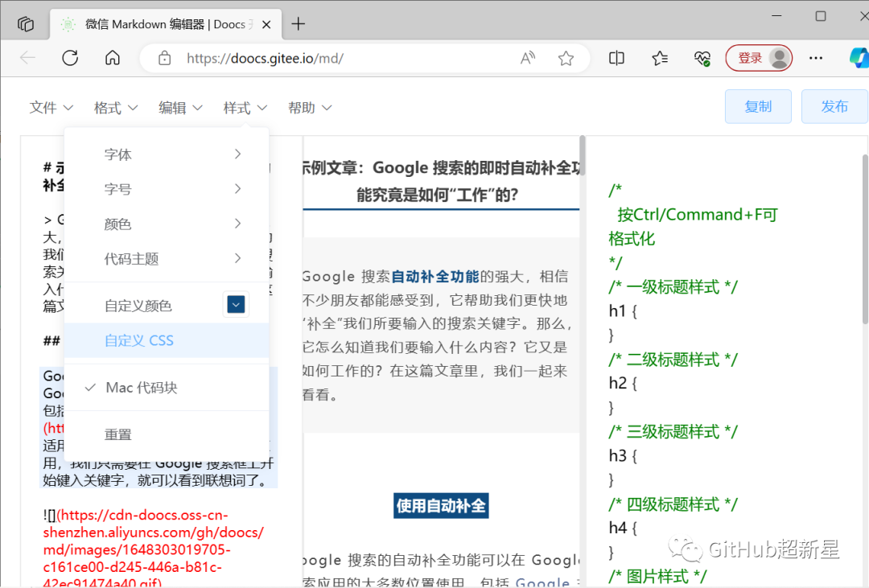Click the h1 { line in CSS editor
The image size is (869, 588).
(623, 311)
